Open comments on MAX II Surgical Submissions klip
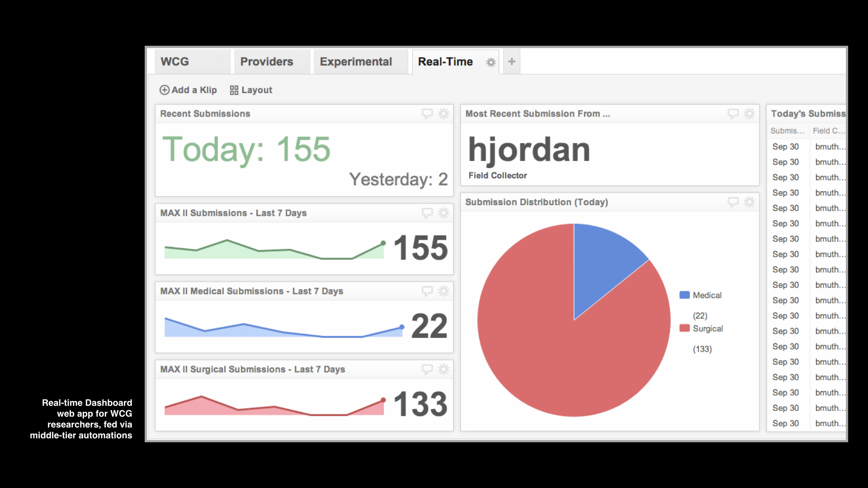 coord(427,369)
